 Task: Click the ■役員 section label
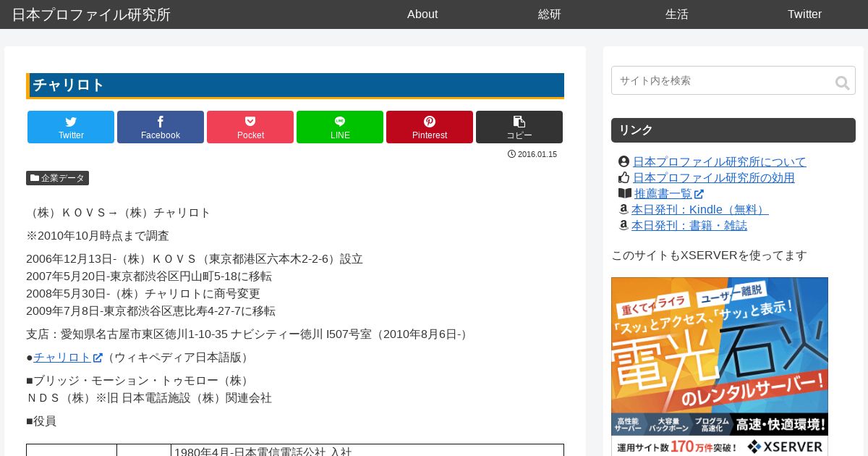tap(41, 421)
